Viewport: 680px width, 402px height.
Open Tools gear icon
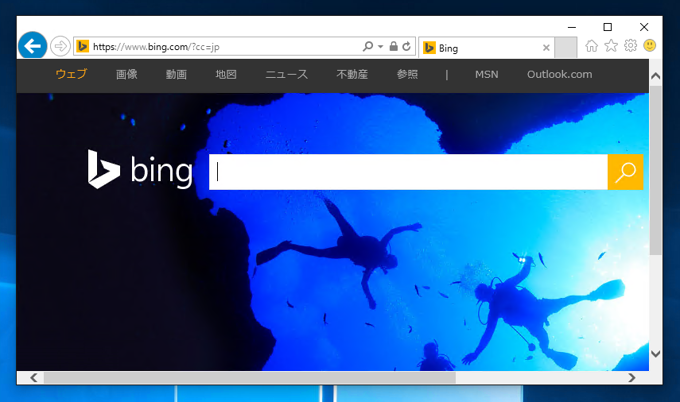(x=631, y=46)
